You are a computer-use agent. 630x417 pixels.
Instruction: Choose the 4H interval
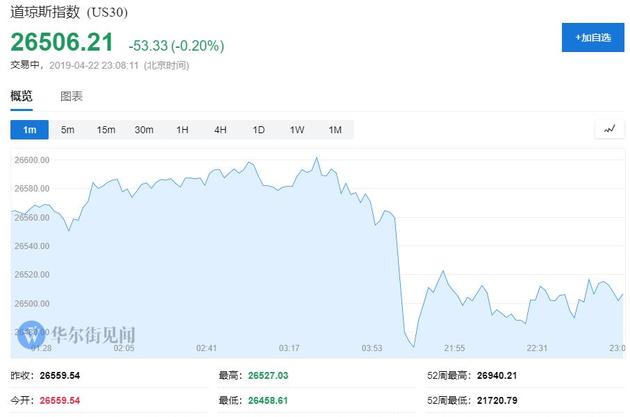point(220,130)
